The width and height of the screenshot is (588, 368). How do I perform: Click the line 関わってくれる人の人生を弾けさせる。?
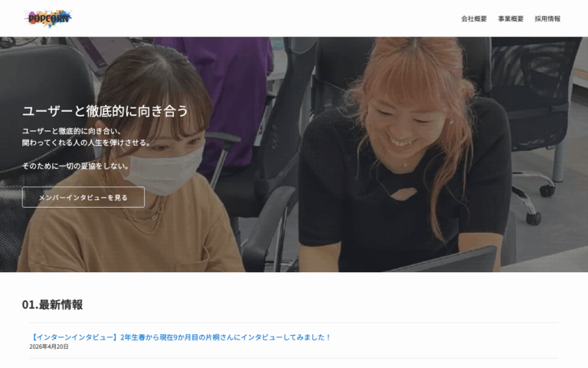pos(87,143)
